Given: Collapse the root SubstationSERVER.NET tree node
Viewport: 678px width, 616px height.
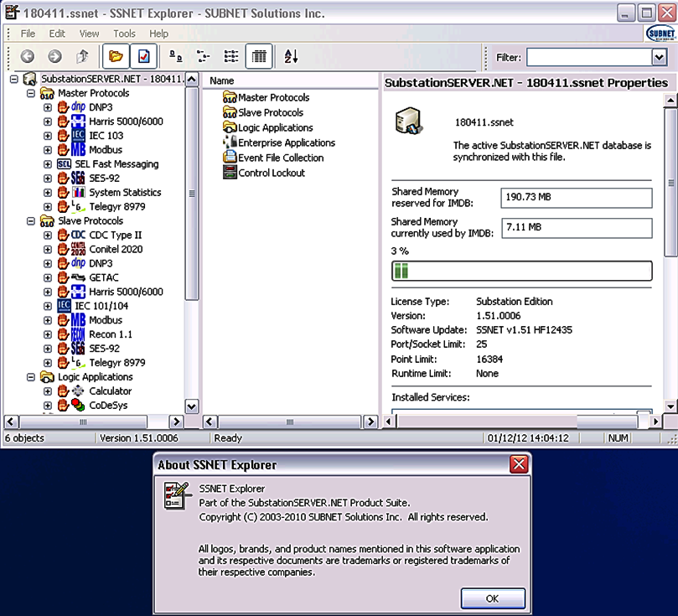Looking at the screenshot, I should (x=14, y=79).
